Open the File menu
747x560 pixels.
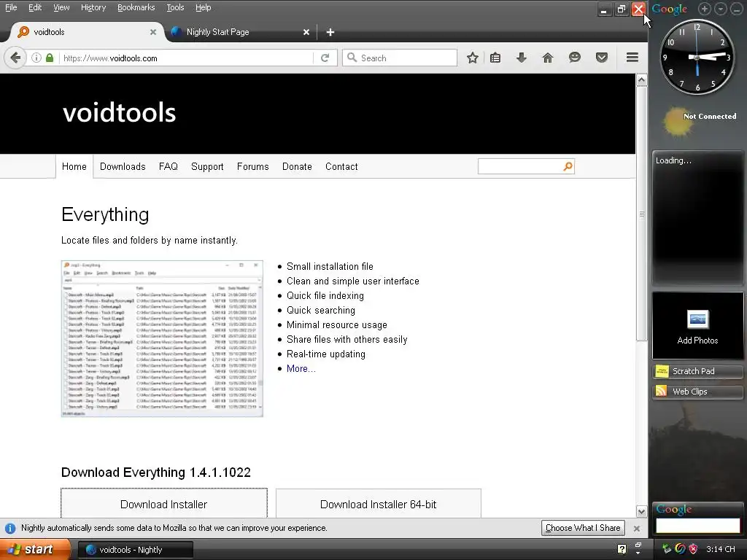[11, 7]
